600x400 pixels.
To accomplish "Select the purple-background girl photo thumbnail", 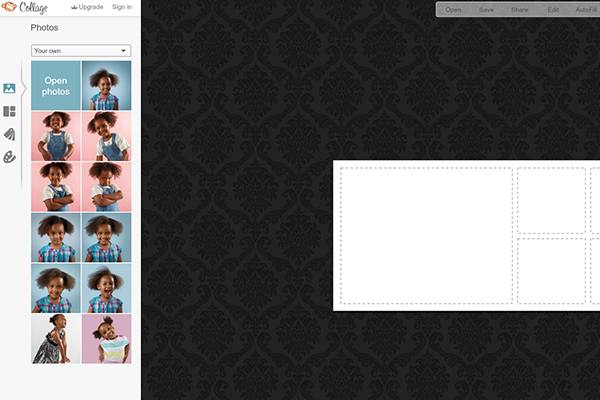I will click(x=106, y=339).
